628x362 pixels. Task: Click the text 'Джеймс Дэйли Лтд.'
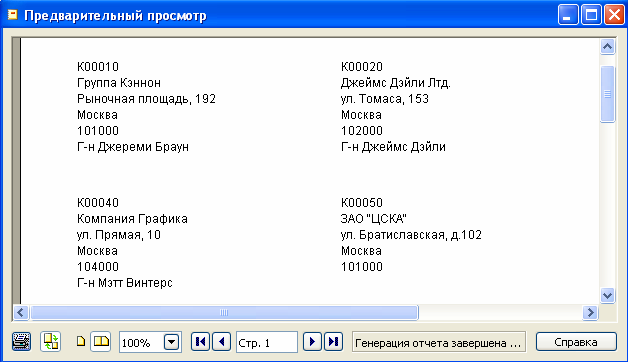(x=396, y=82)
